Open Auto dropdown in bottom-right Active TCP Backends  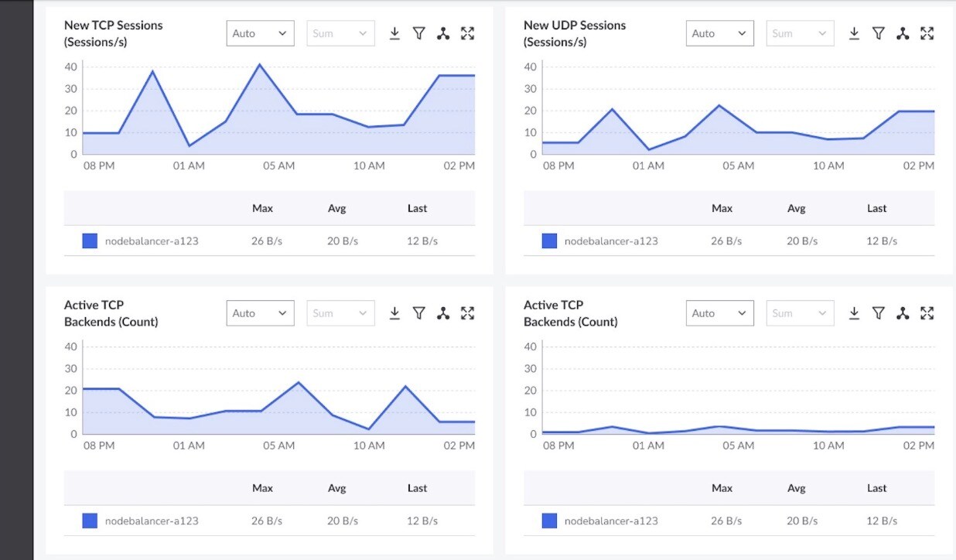point(719,313)
